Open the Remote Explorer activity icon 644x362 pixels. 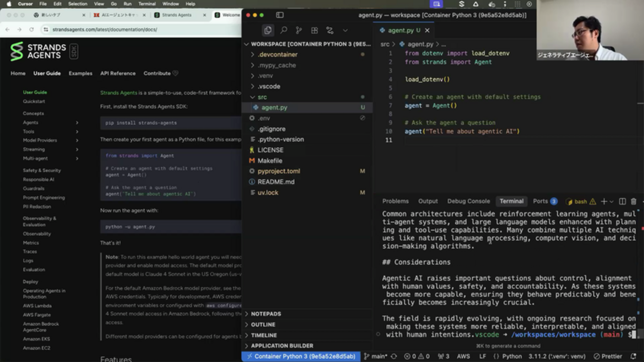pos(329,30)
